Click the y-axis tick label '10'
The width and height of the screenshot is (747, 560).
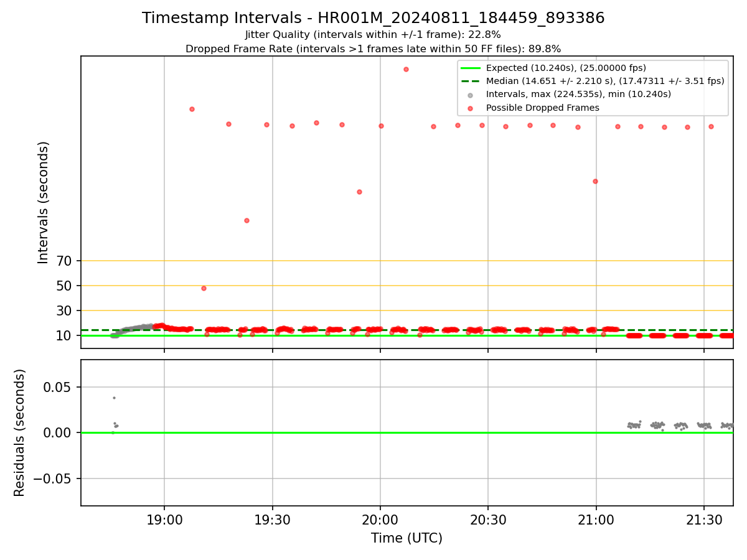tap(65, 335)
